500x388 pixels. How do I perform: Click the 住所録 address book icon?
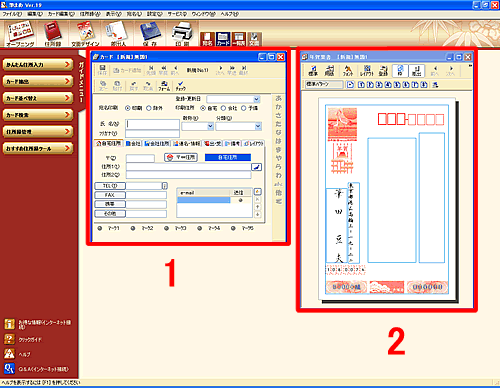click(x=53, y=34)
